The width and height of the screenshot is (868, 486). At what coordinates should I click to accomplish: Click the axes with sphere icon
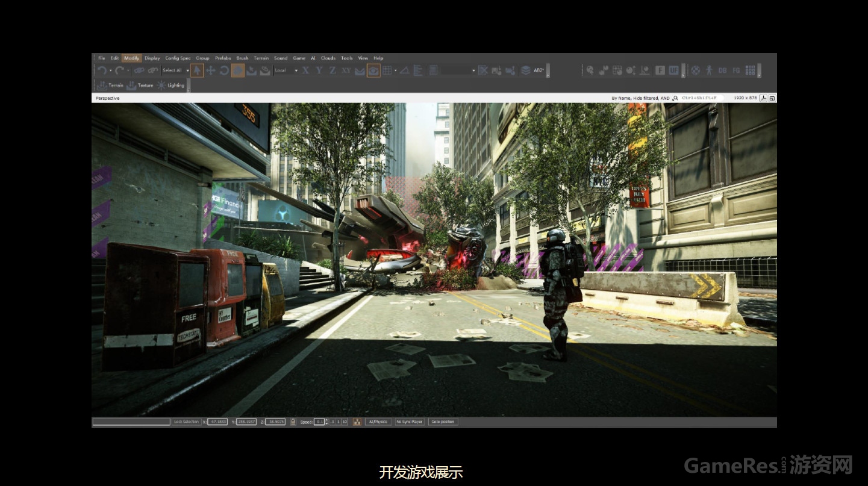click(x=645, y=70)
